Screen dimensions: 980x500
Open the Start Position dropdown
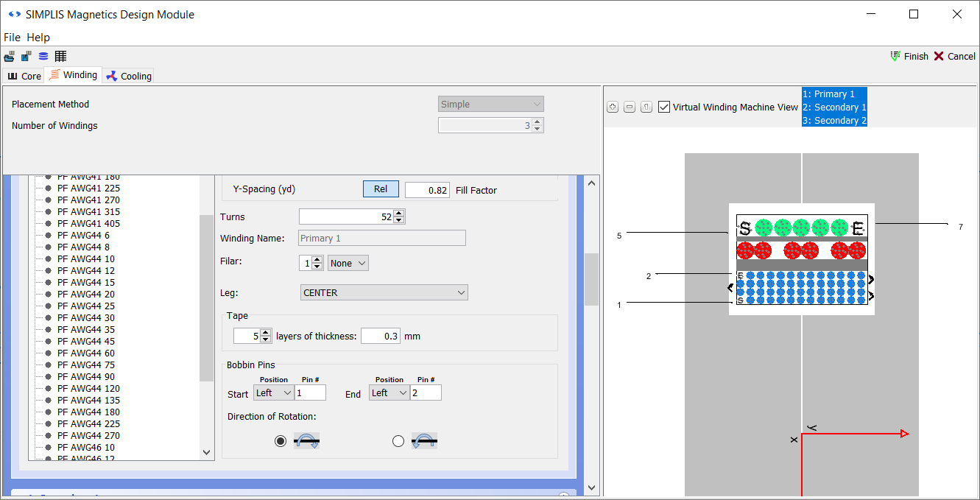pos(273,393)
